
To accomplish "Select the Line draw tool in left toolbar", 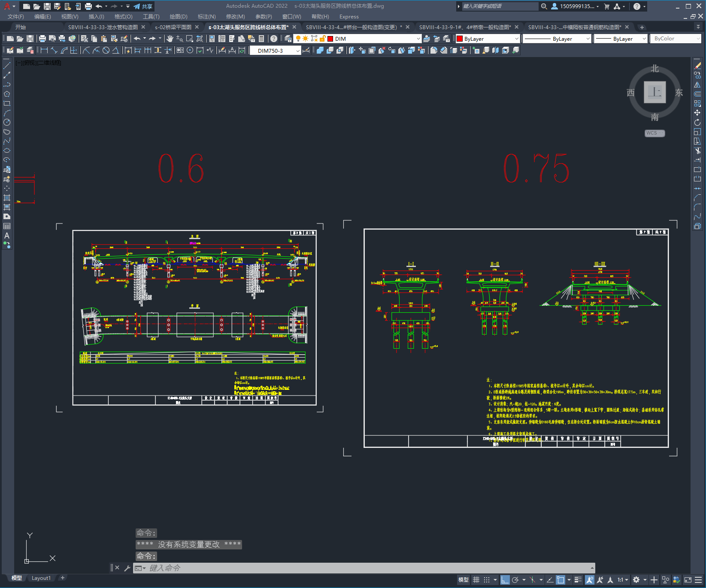I will (7, 66).
